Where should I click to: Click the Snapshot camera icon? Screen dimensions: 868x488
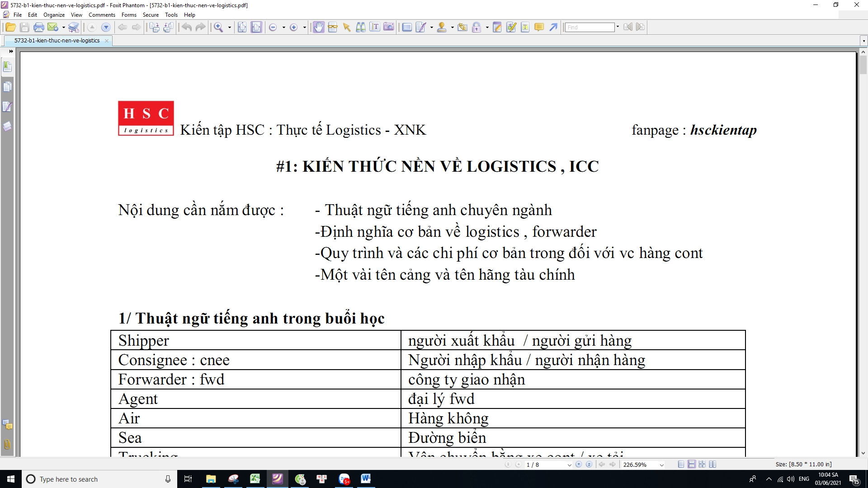[389, 27]
